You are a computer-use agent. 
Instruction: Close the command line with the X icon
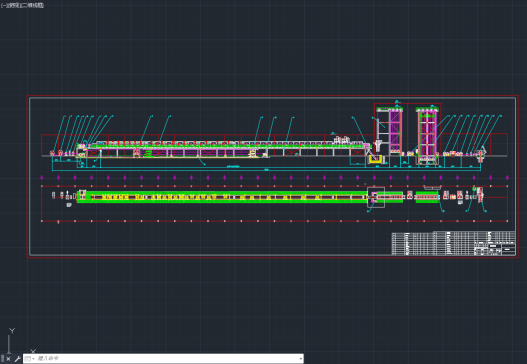tap(8, 359)
